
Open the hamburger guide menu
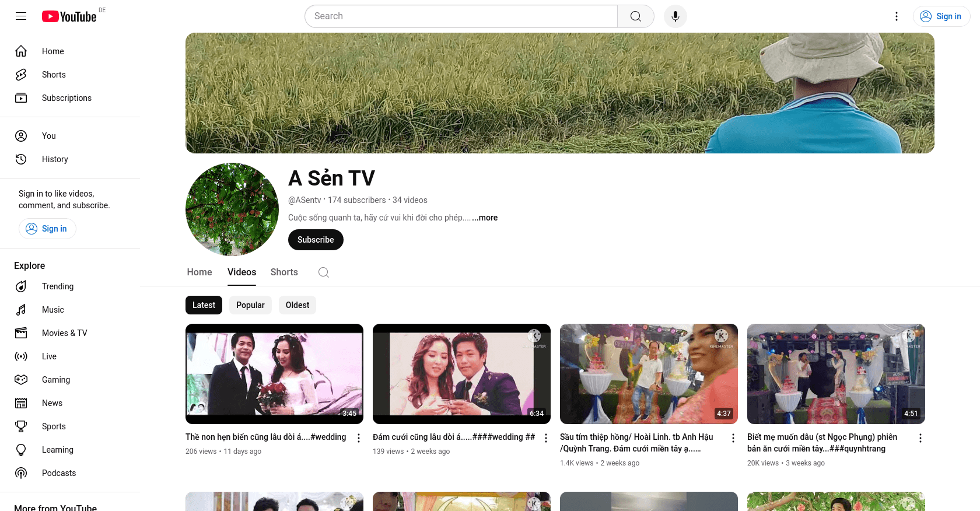point(21,16)
